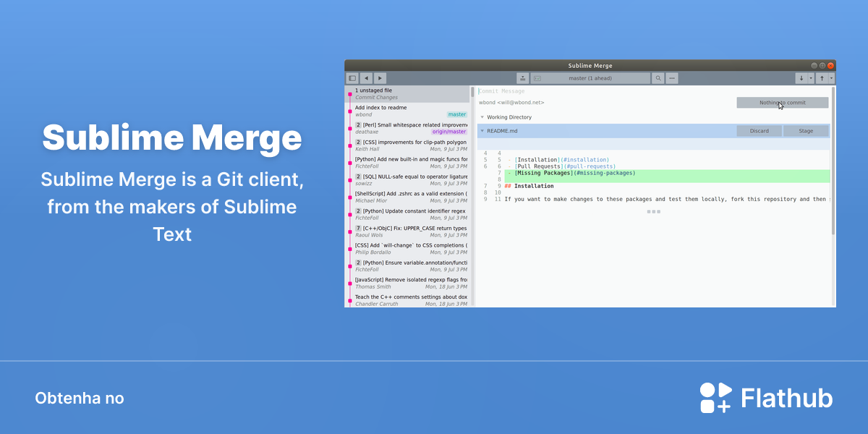Collapse the README.md file diff
Image resolution: width=868 pixels, height=434 pixels.
(x=482, y=131)
